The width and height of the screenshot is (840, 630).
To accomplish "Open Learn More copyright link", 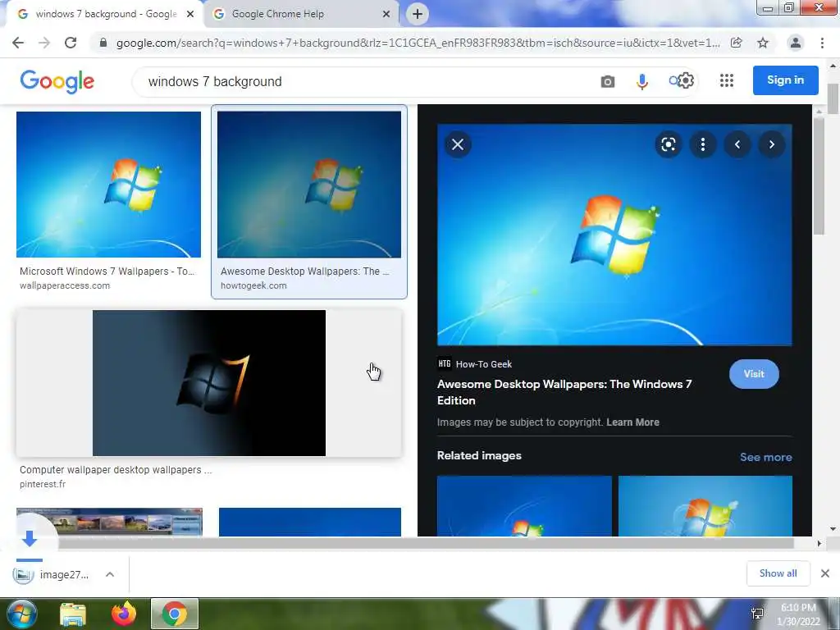I will [x=632, y=422].
